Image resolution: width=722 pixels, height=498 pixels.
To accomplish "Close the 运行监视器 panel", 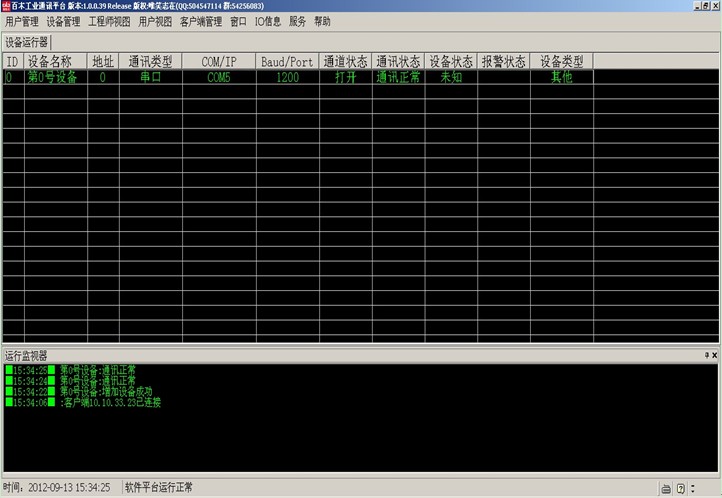I will [x=715, y=355].
